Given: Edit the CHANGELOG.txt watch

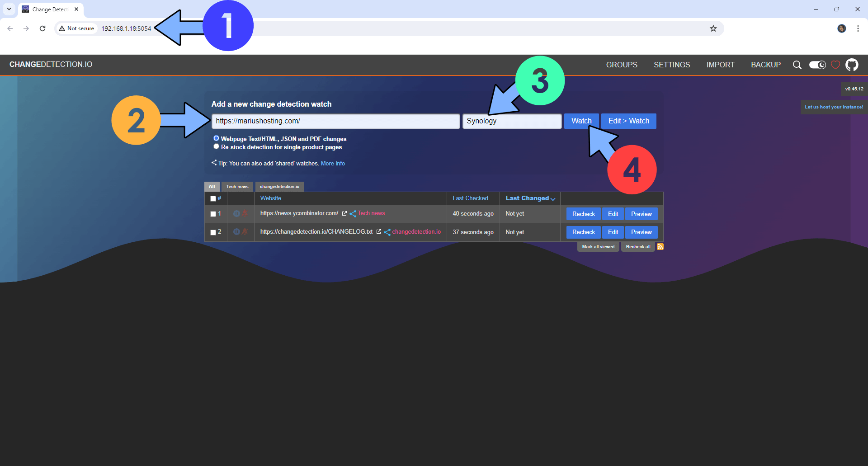Looking at the screenshot, I should pyautogui.click(x=613, y=232).
